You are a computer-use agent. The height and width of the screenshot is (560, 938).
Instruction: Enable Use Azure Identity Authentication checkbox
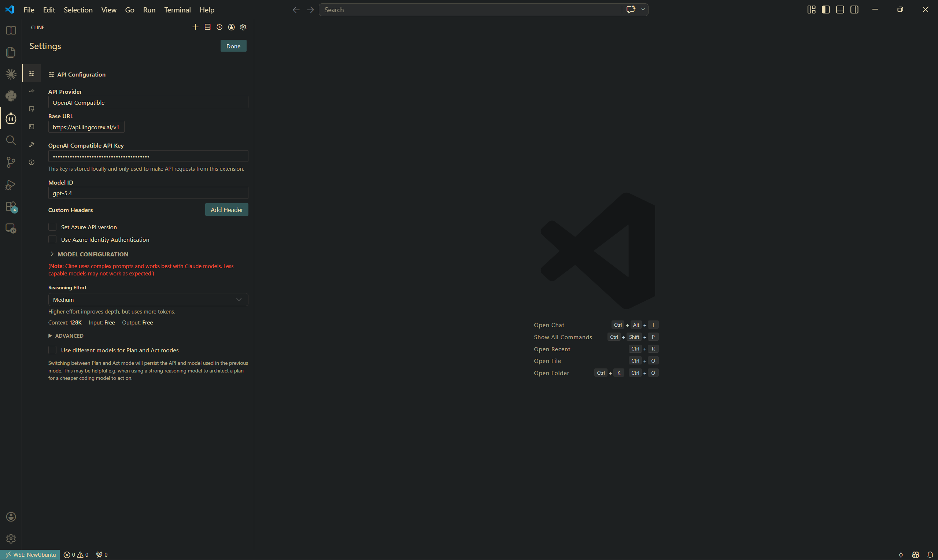pos(52,239)
